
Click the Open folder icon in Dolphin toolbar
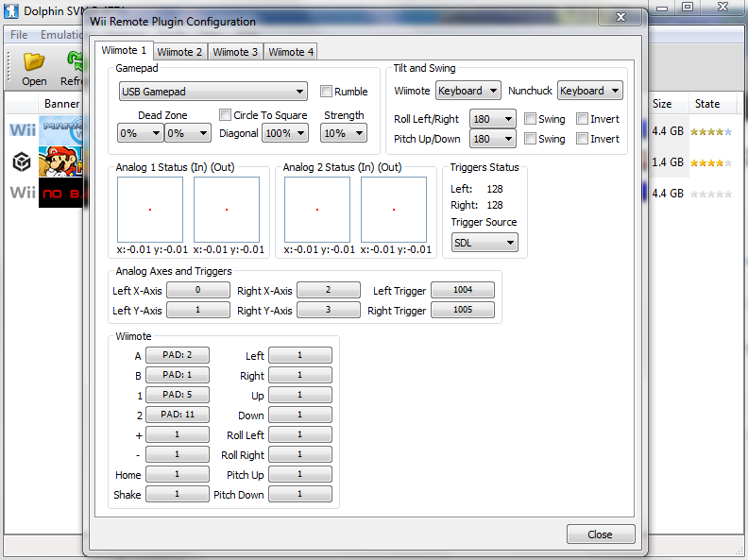click(34, 61)
